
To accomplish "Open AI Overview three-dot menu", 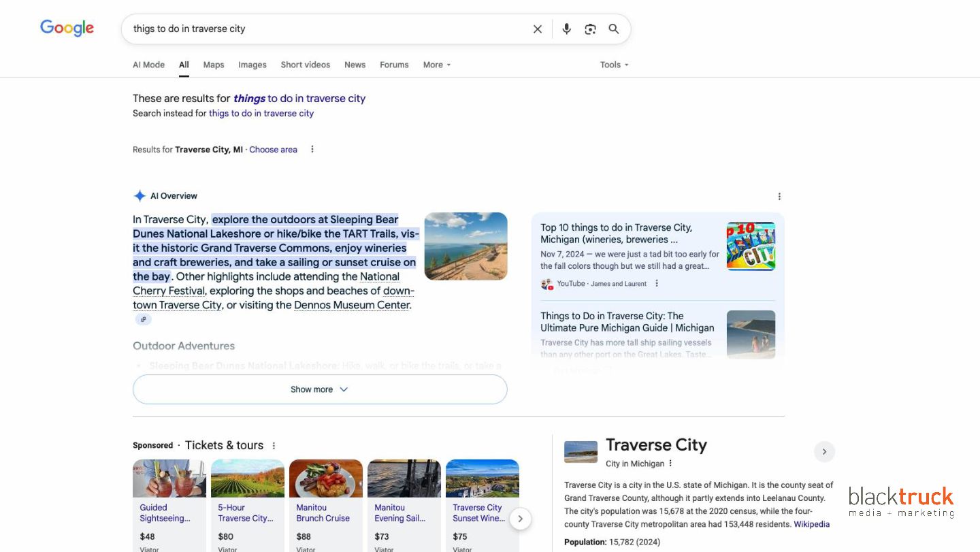I will (x=779, y=197).
